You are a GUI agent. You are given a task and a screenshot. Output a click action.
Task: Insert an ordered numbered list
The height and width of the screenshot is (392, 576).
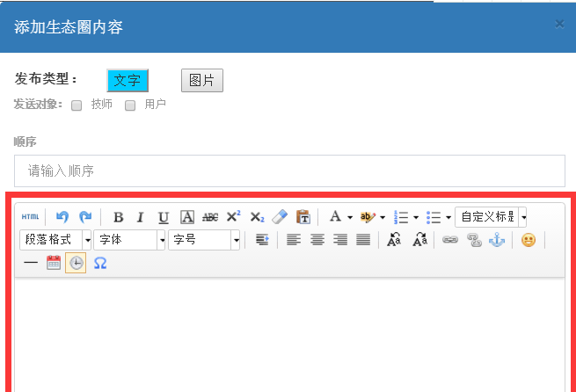coord(401,217)
